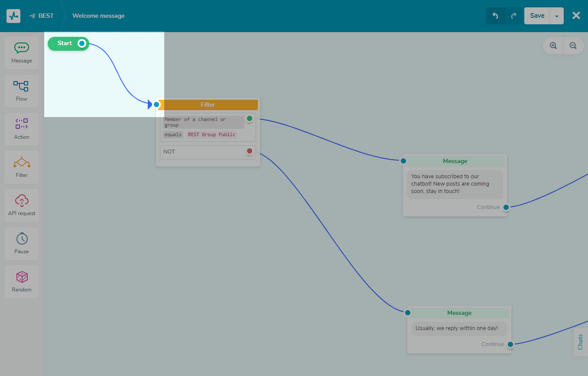The width and height of the screenshot is (588, 376).
Task: Select the Message block in sidebar
Action: 22,53
